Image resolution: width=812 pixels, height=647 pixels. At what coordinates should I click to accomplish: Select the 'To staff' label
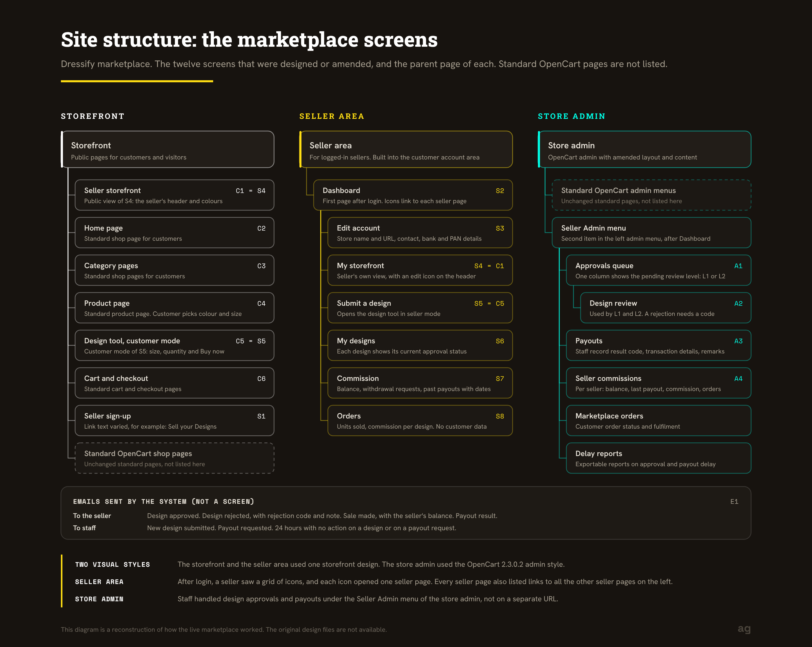(84, 528)
